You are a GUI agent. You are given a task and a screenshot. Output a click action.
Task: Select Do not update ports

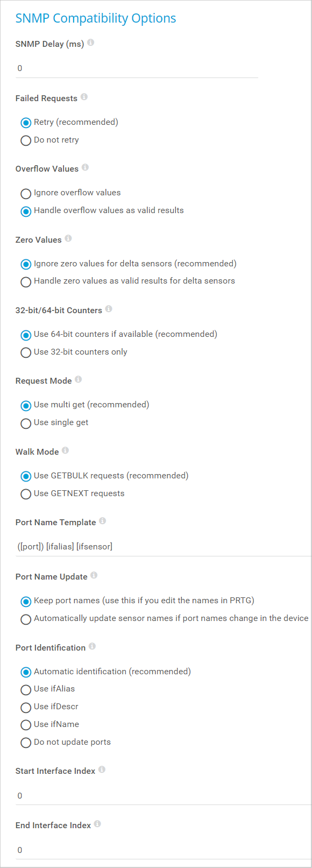[26, 743]
